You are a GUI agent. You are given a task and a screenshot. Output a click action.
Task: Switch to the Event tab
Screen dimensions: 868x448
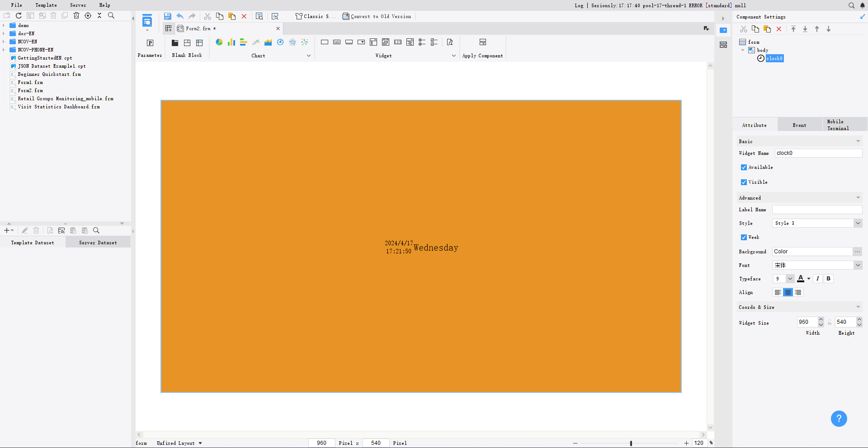pyautogui.click(x=799, y=125)
